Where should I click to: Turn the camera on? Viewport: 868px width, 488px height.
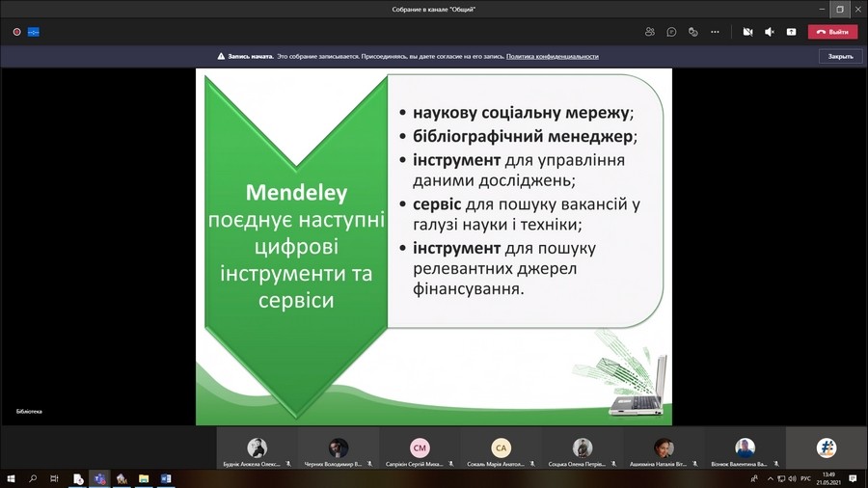coord(747,32)
